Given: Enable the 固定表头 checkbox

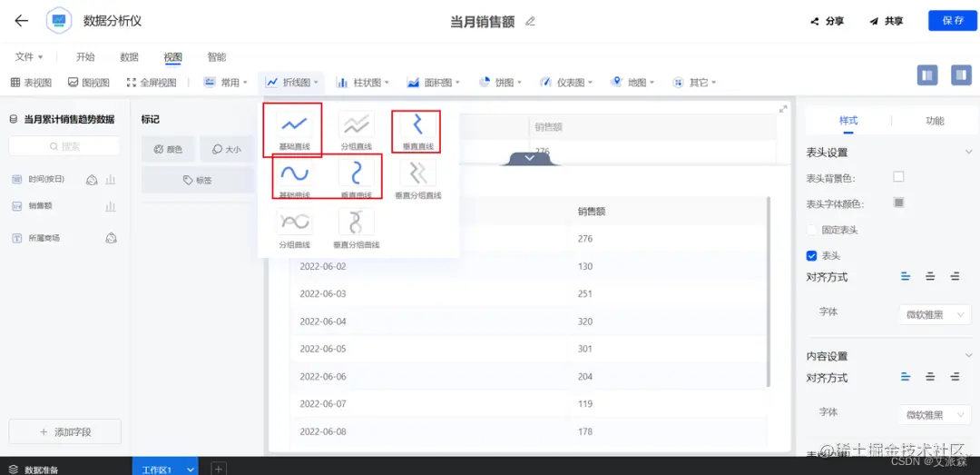Looking at the screenshot, I should [x=812, y=230].
